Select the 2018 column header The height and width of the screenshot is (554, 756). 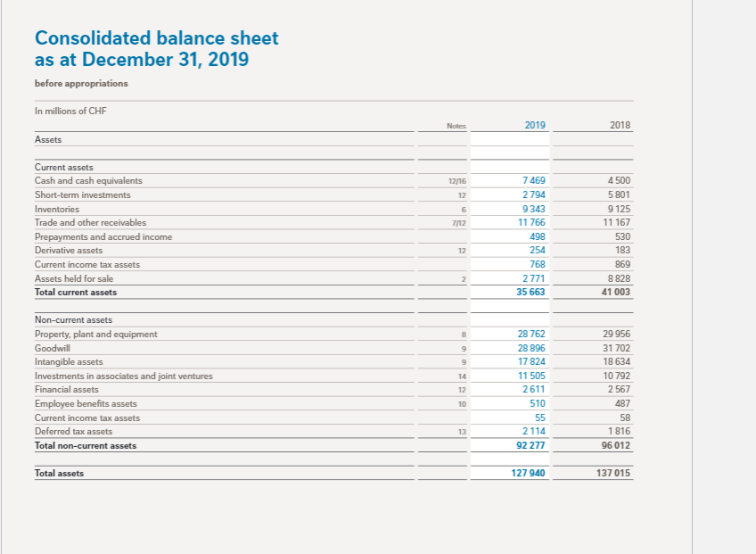pyautogui.click(x=619, y=125)
